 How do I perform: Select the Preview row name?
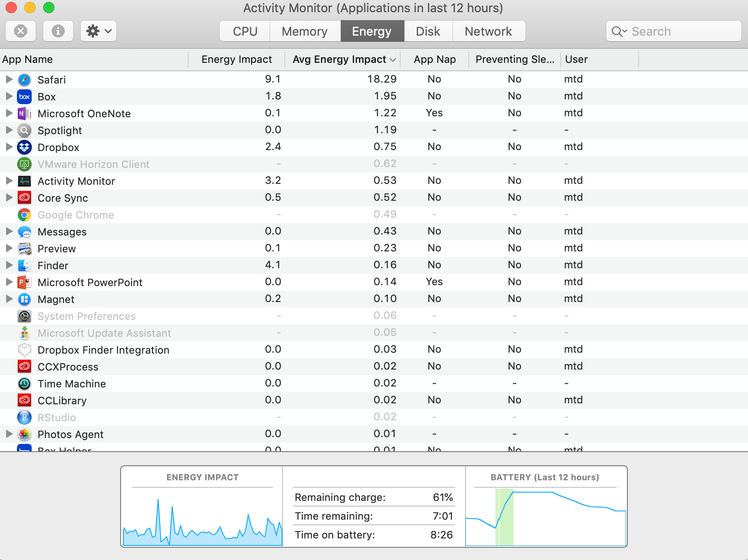click(57, 249)
